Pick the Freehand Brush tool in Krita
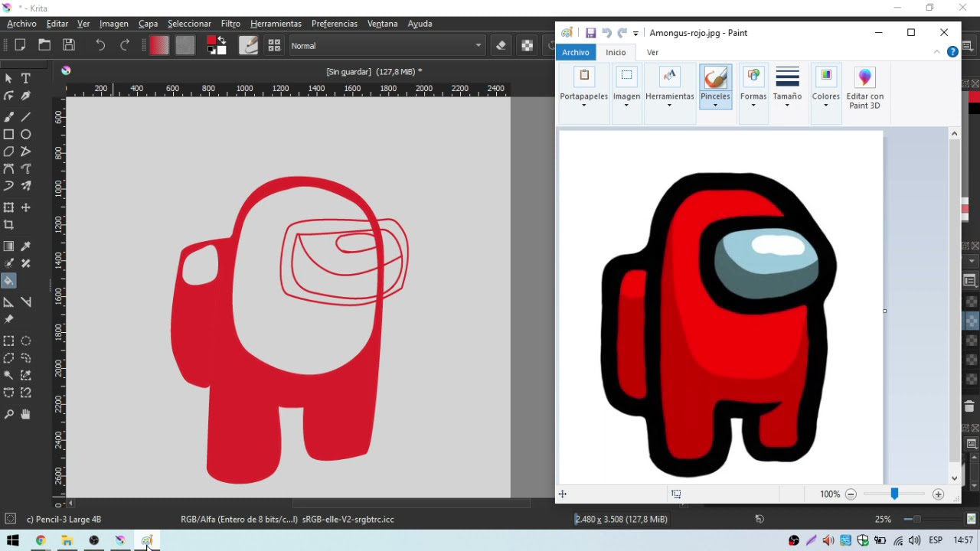980x551 pixels. [8, 116]
